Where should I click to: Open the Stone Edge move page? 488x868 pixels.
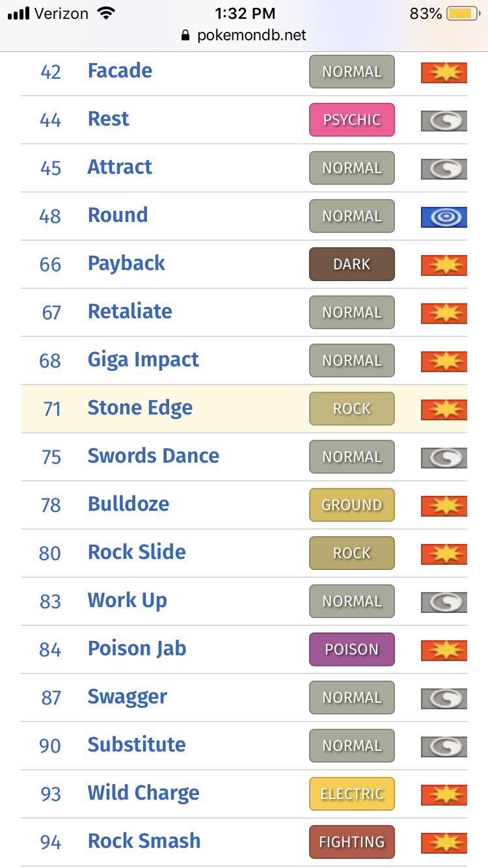tap(140, 408)
